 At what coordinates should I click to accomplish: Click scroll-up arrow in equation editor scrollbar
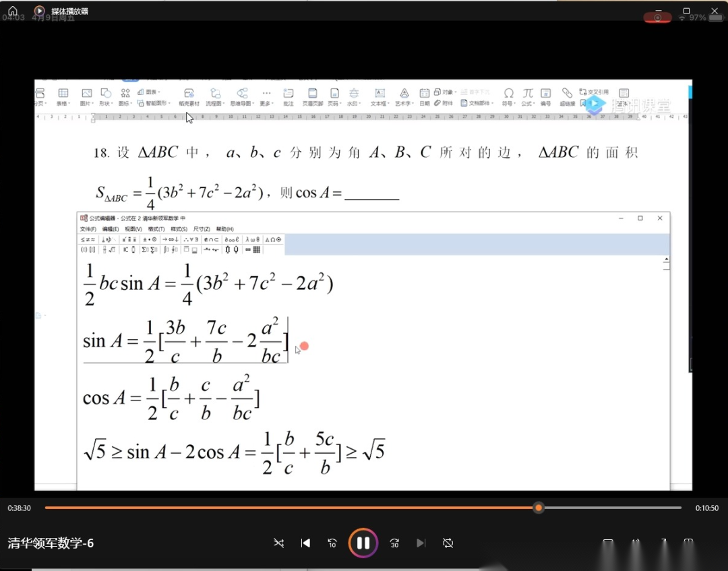666,260
